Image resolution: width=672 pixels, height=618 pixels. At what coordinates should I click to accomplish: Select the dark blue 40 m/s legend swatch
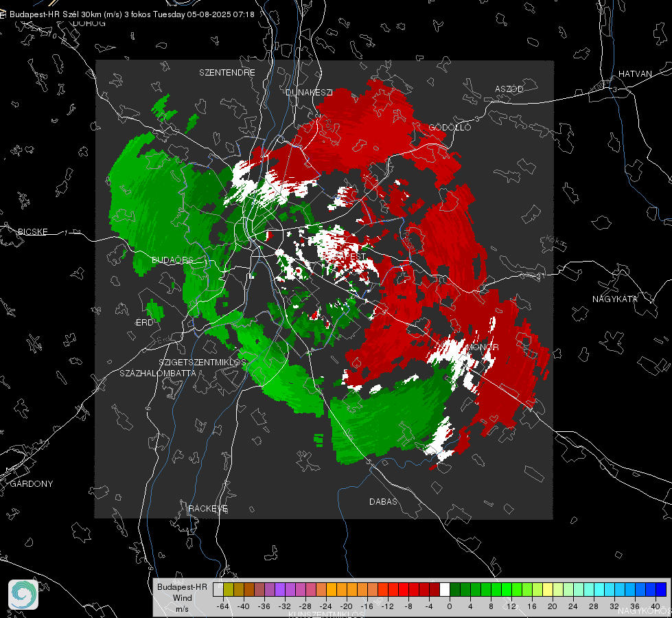point(661,590)
